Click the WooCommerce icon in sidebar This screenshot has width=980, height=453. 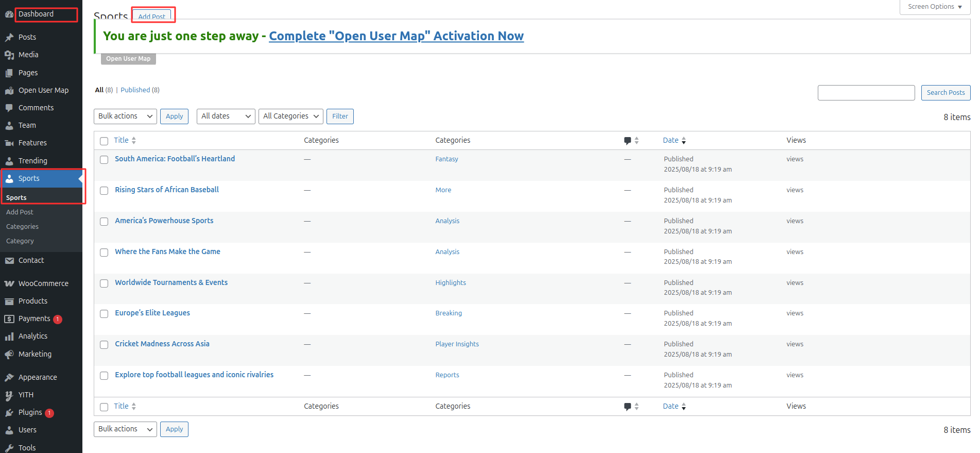coord(9,283)
